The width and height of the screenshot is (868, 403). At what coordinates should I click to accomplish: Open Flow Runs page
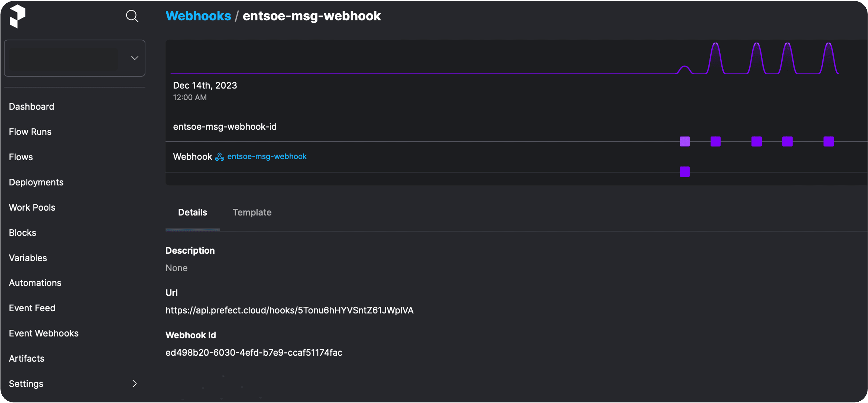click(30, 132)
